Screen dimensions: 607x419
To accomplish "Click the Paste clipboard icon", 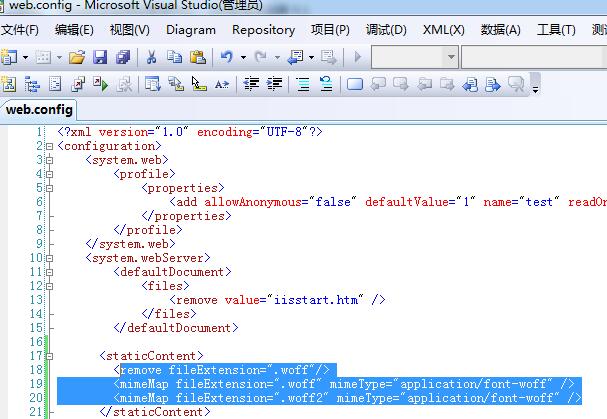I will (198, 57).
